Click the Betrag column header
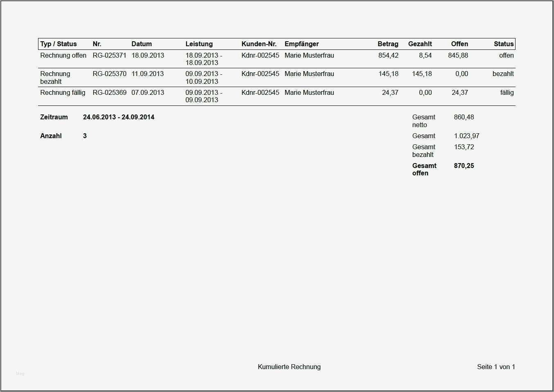The height and width of the screenshot is (392, 554). click(x=388, y=44)
